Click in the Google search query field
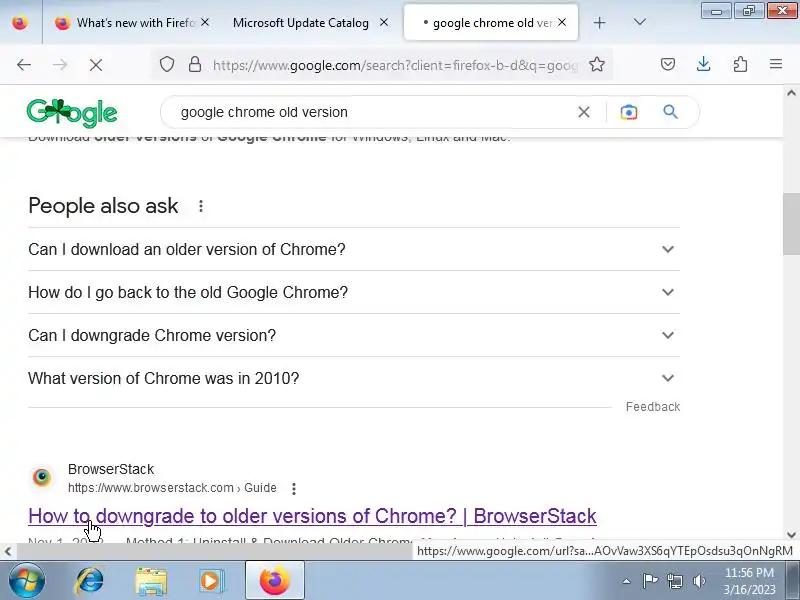800x600 pixels. click(x=372, y=112)
